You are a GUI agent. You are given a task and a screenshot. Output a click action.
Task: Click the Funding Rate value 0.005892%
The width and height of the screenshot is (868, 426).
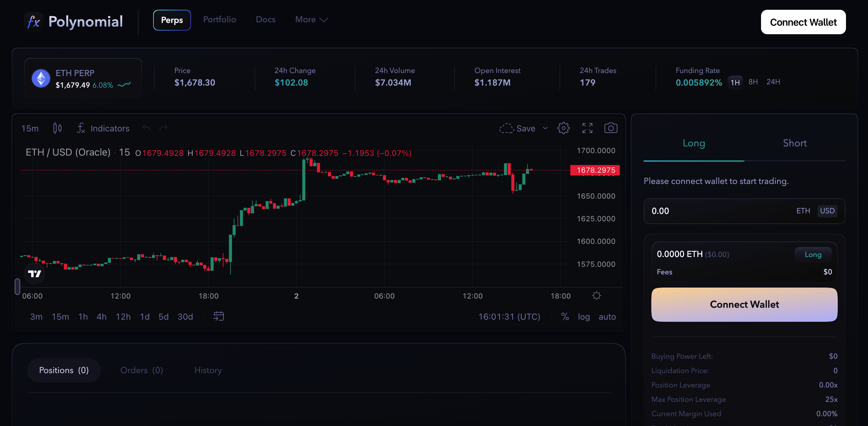click(x=698, y=83)
